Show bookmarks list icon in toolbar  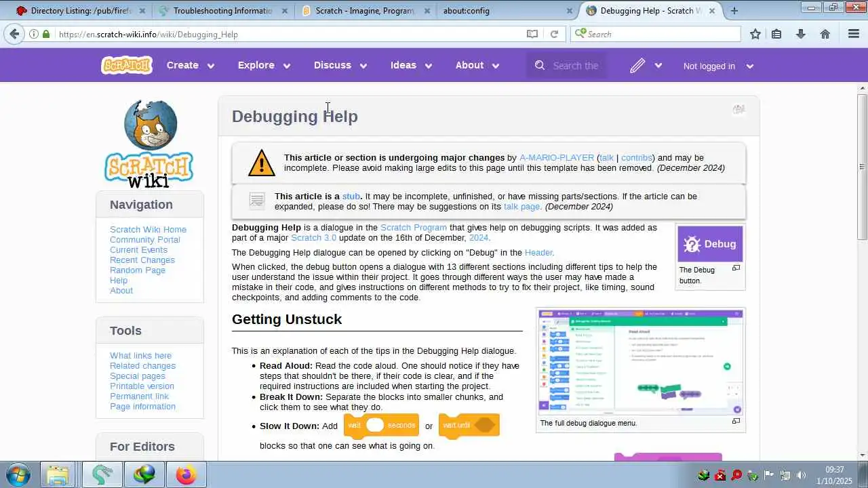pos(776,34)
